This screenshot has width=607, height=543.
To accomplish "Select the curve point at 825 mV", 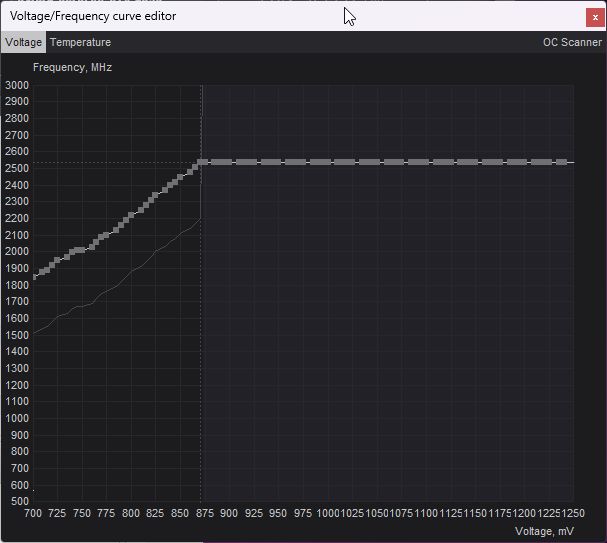I will [x=156, y=195].
